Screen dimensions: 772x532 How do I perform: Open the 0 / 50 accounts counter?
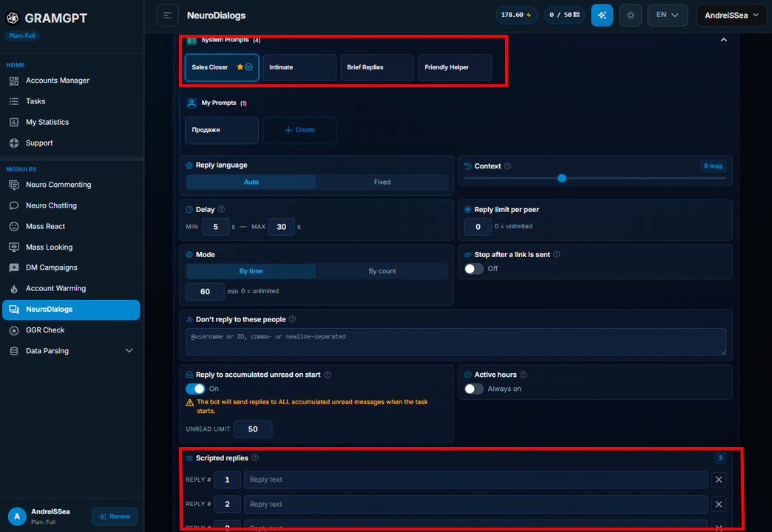tap(564, 16)
